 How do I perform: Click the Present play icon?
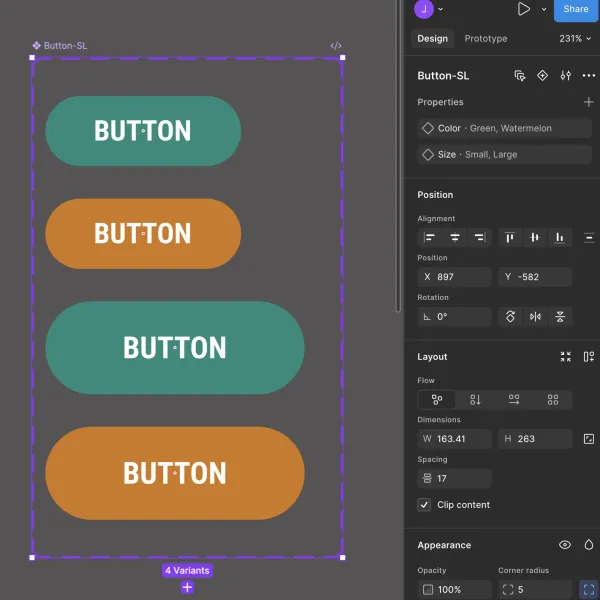(523, 9)
